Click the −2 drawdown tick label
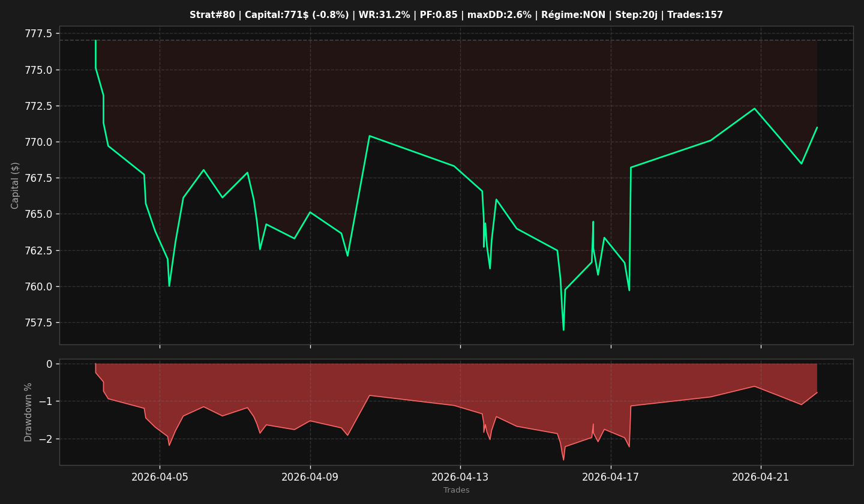 click(x=46, y=439)
